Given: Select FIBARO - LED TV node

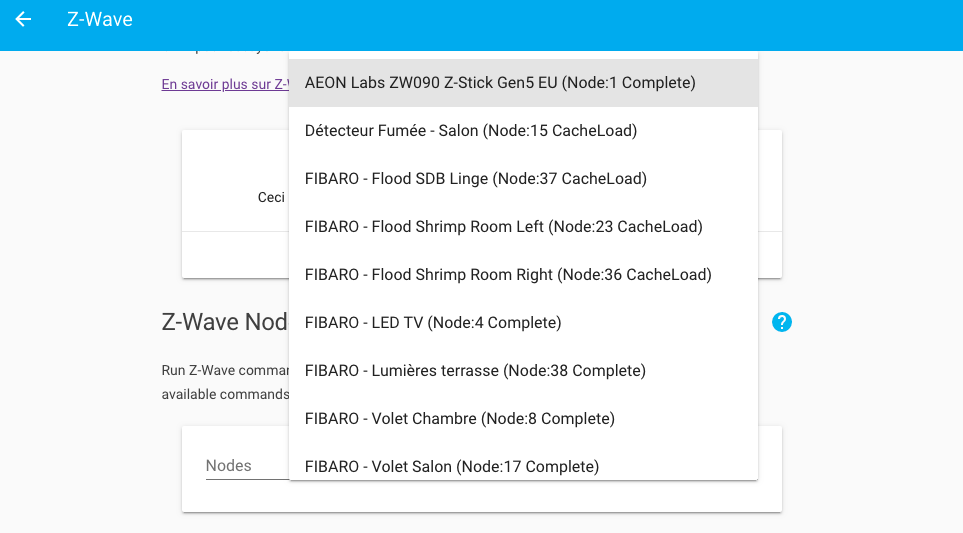Looking at the screenshot, I should [x=433, y=323].
